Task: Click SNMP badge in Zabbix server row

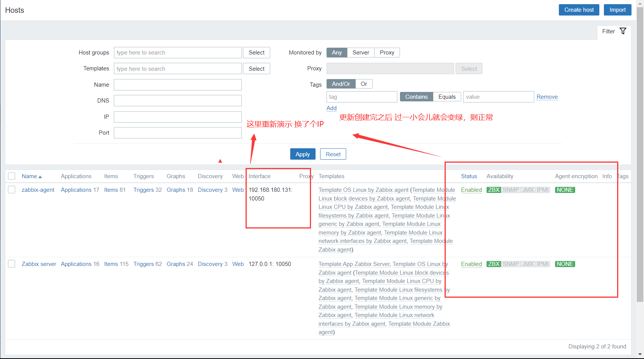Action: click(511, 264)
